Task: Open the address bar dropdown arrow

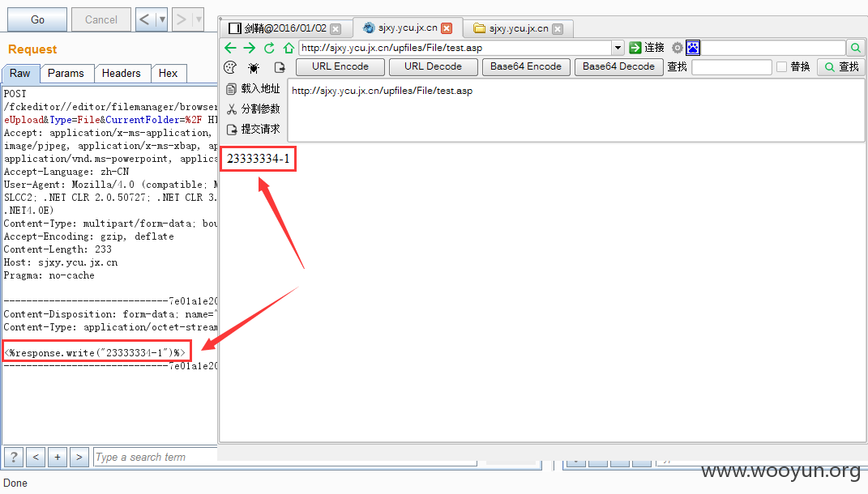Action: coord(618,48)
